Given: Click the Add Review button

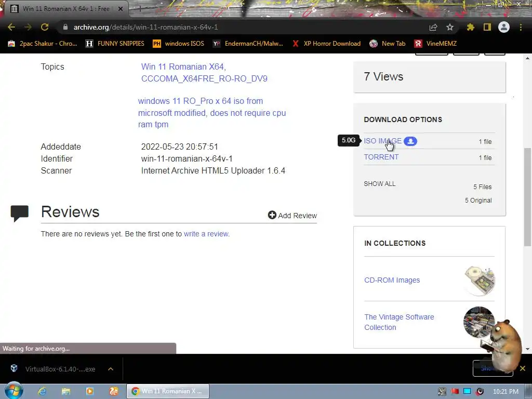Looking at the screenshot, I should (292, 216).
